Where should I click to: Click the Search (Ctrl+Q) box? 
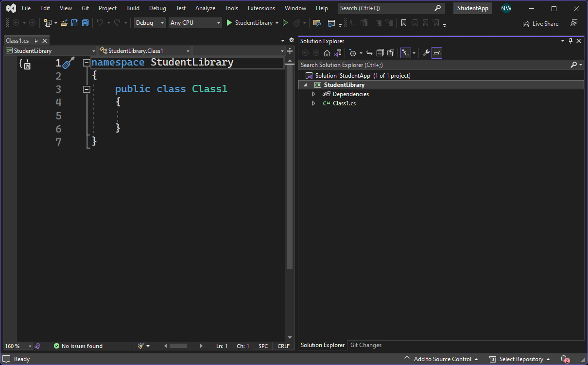pyautogui.click(x=391, y=8)
